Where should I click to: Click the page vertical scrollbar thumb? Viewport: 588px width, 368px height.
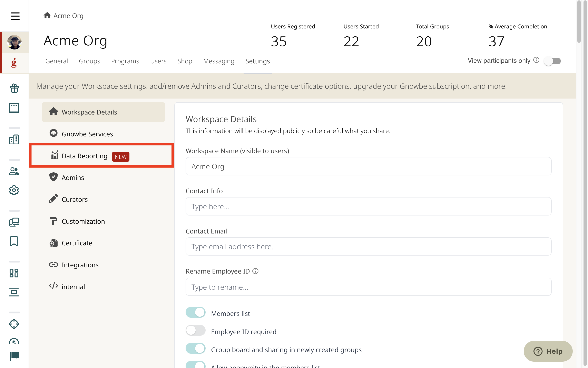point(579,21)
